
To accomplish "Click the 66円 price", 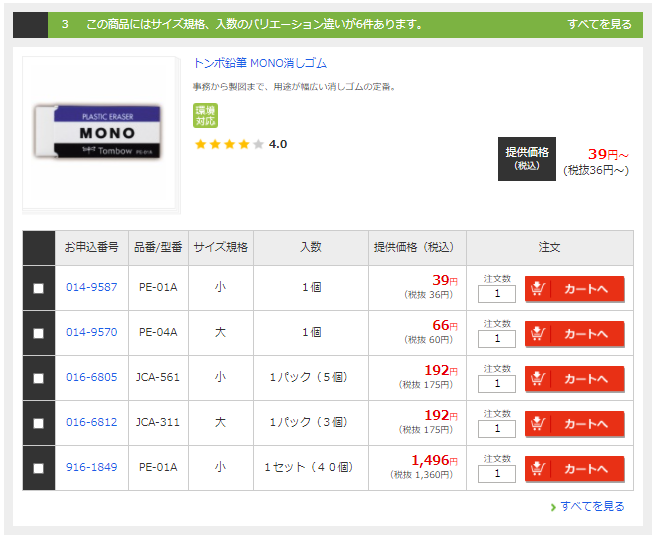I will click(x=445, y=325).
